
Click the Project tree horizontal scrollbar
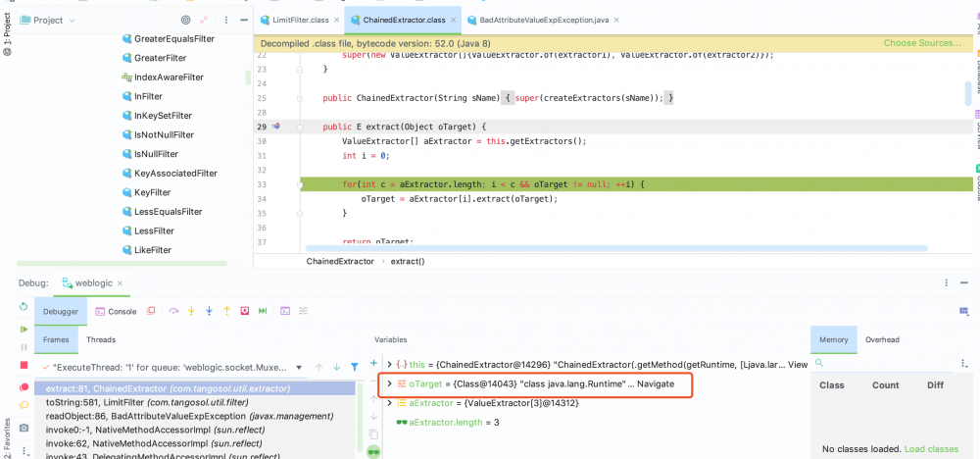click(122, 263)
